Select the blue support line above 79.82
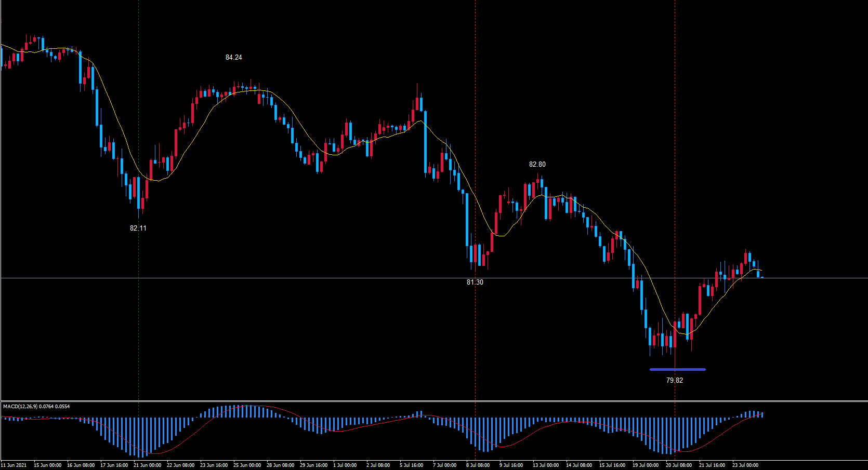The width and height of the screenshot is (868, 470). pos(677,369)
